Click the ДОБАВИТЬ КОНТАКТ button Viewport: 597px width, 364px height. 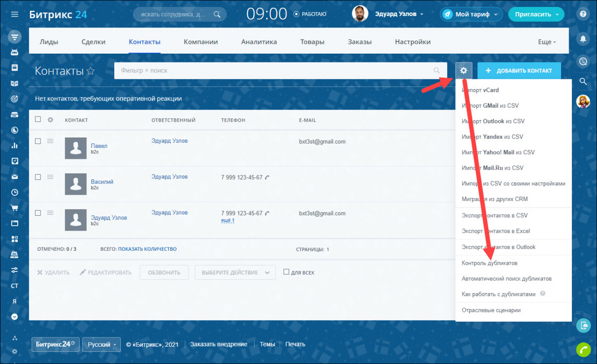pos(519,71)
